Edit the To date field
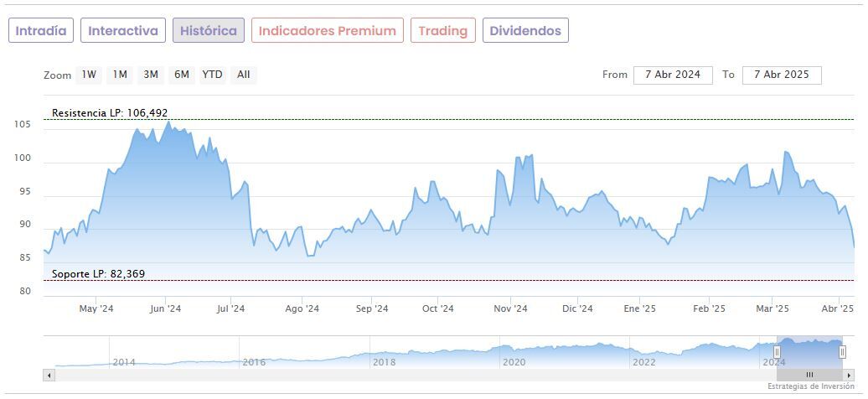The image size is (868, 399). coord(782,75)
